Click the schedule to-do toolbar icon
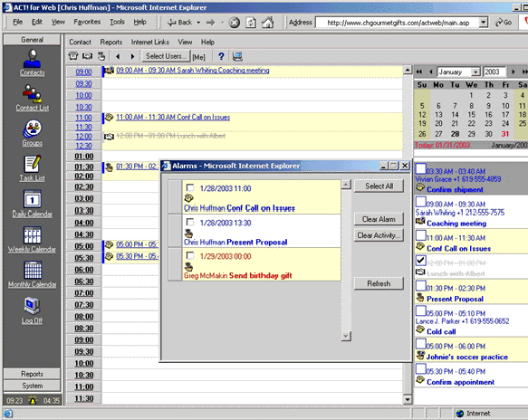This screenshot has width=528, height=420. tap(101, 56)
